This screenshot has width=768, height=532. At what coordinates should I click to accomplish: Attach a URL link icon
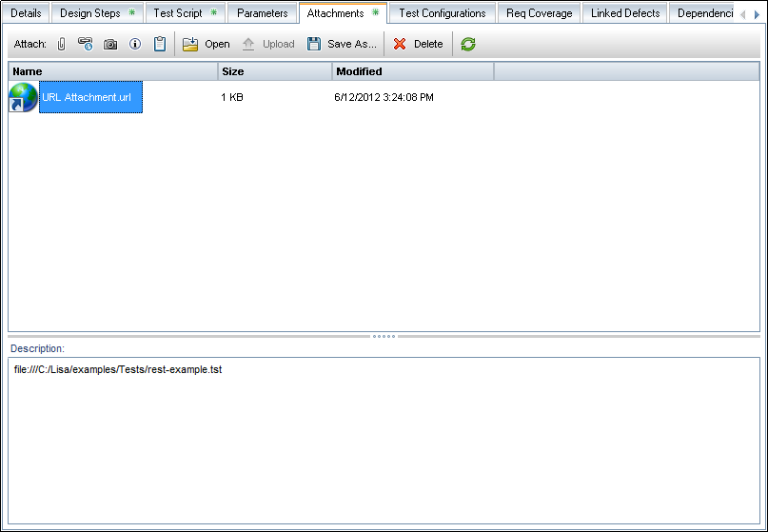point(86,44)
